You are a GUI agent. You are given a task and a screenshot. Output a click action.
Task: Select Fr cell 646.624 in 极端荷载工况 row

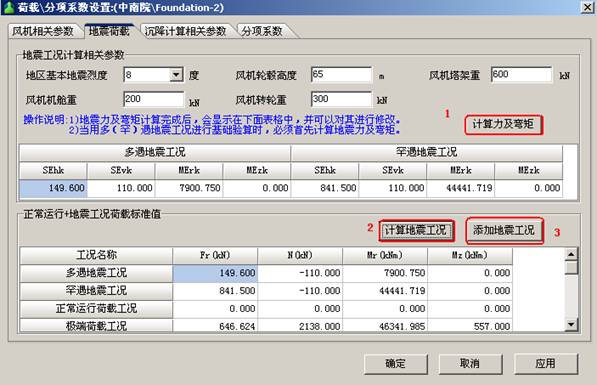coord(215,326)
